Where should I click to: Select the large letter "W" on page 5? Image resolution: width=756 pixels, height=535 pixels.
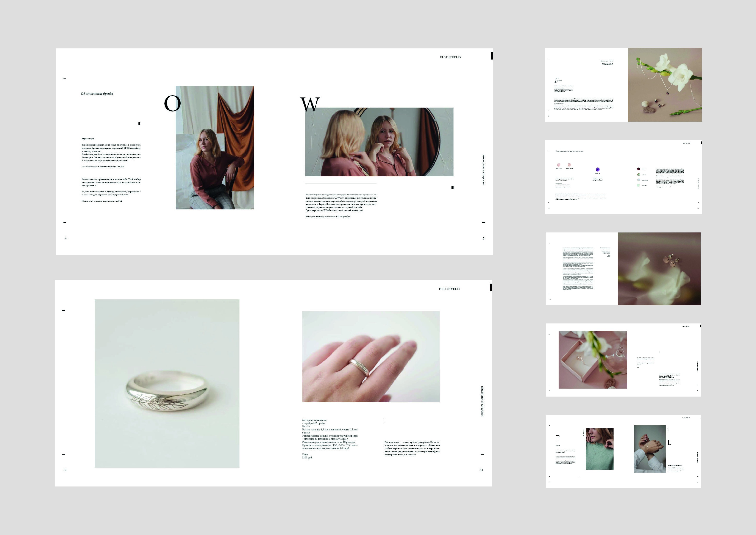click(310, 104)
